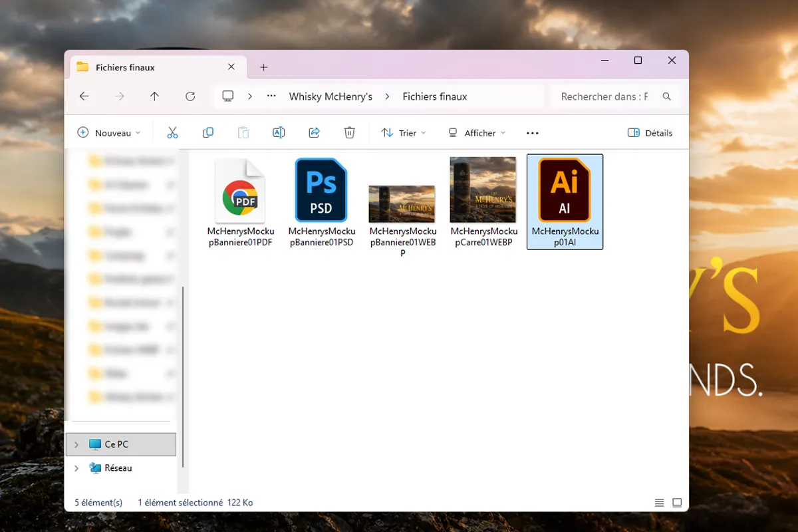Open the Trier sort dropdown

point(404,133)
